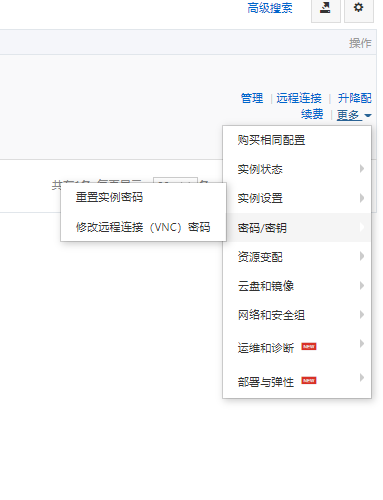Open the 资源变配 submenu
The width and height of the screenshot is (383, 500).
pos(297,257)
